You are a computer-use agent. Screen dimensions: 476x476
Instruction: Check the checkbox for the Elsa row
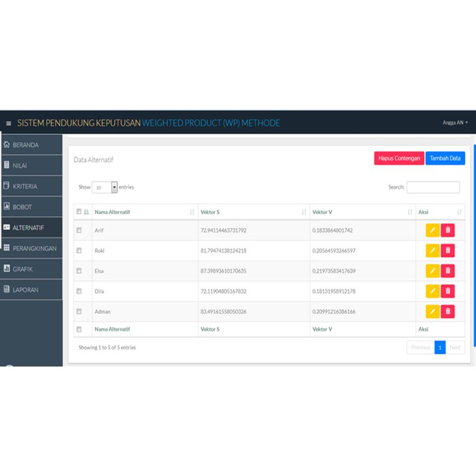point(79,271)
